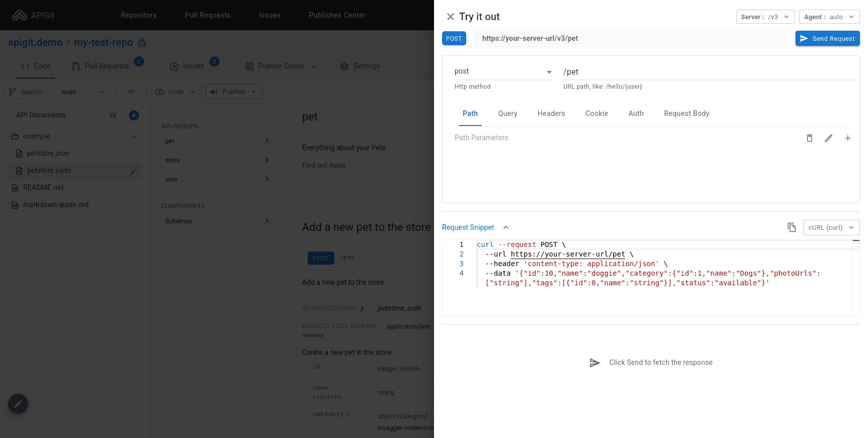Open the cURL (curl) language dropdown
This screenshot has width=868, height=438.
pyautogui.click(x=831, y=227)
